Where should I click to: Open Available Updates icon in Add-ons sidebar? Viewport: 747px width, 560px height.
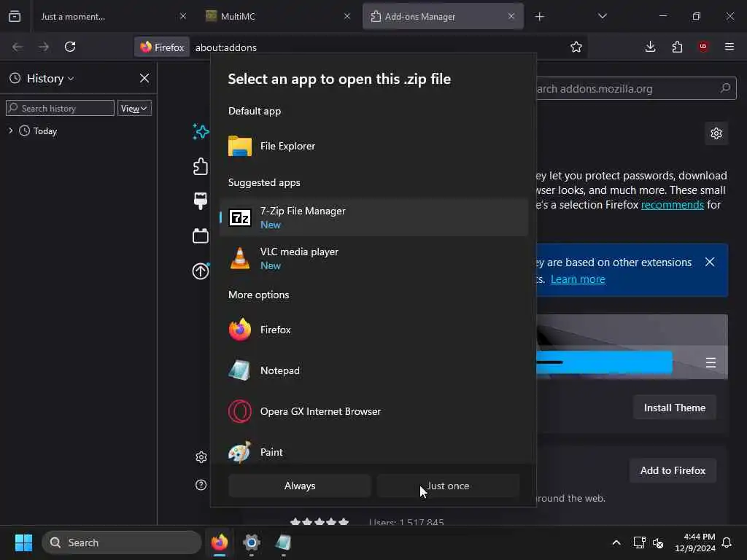201,271
